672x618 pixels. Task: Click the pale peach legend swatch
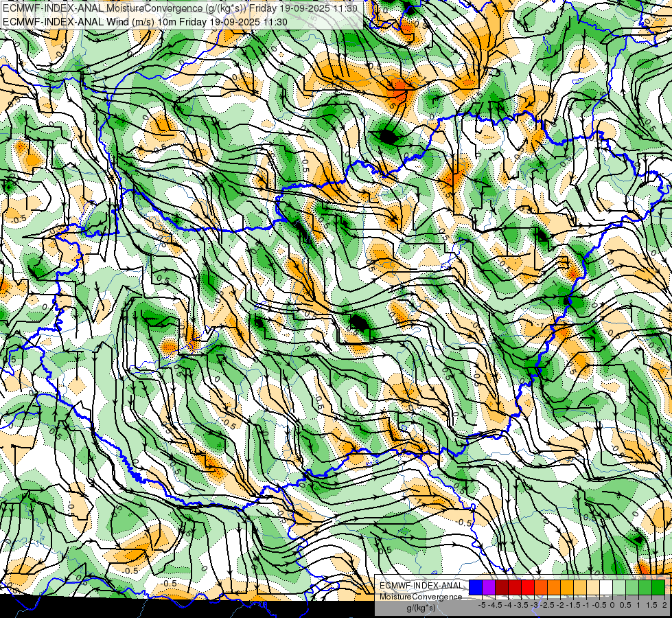[x=593, y=587]
